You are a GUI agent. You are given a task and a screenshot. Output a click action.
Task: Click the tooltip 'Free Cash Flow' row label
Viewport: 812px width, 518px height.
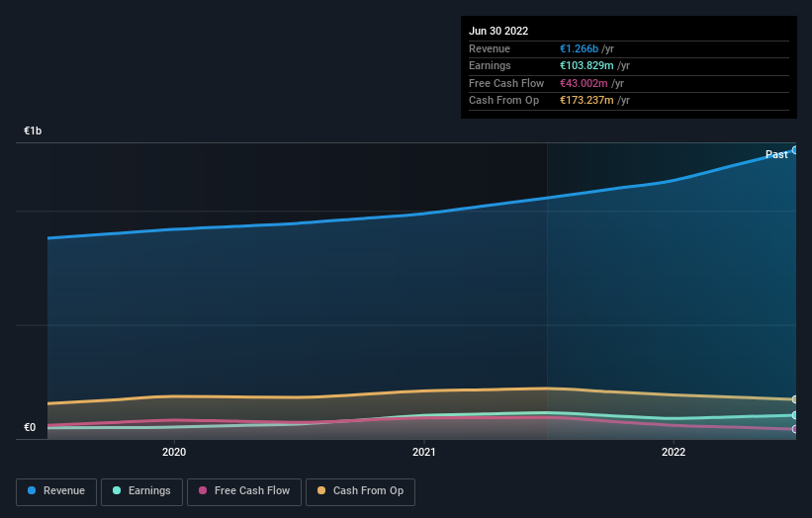pyautogui.click(x=506, y=83)
